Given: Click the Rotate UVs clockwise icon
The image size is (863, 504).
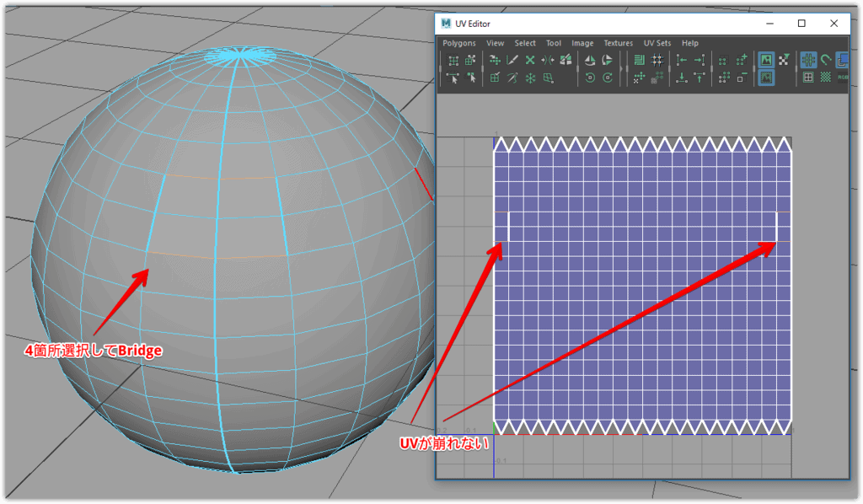Looking at the screenshot, I should coord(607,78).
